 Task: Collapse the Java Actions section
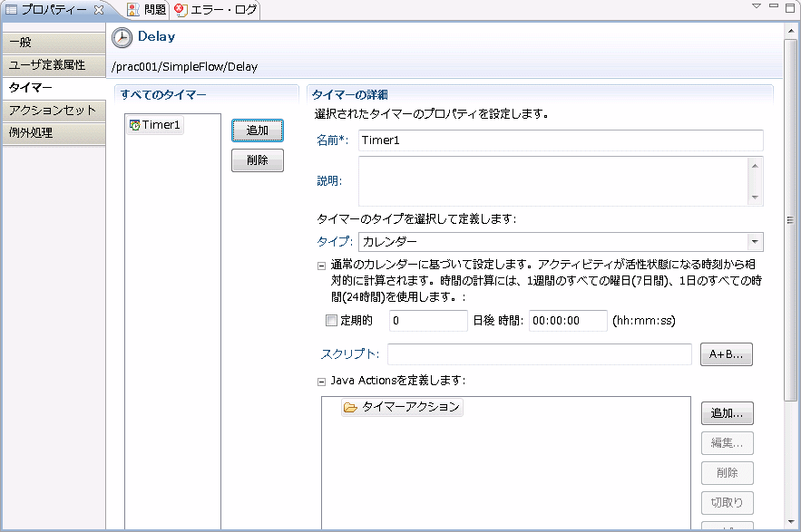(x=321, y=382)
